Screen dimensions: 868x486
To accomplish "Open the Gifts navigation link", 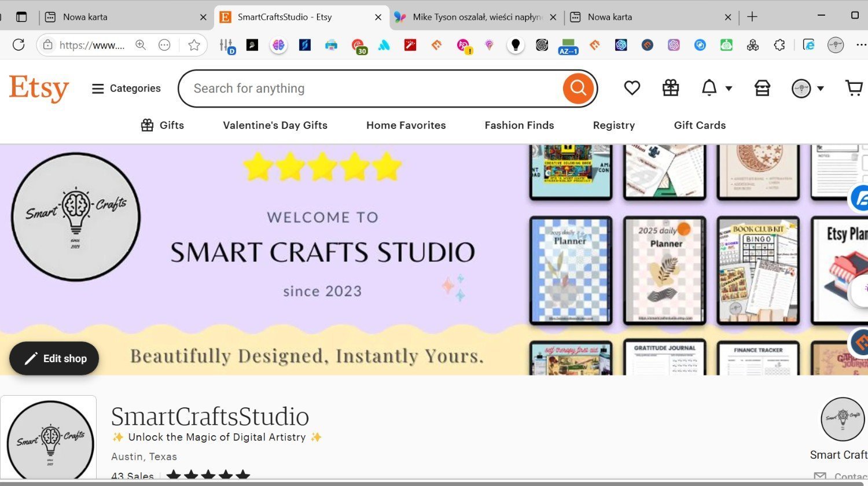I will (x=163, y=125).
